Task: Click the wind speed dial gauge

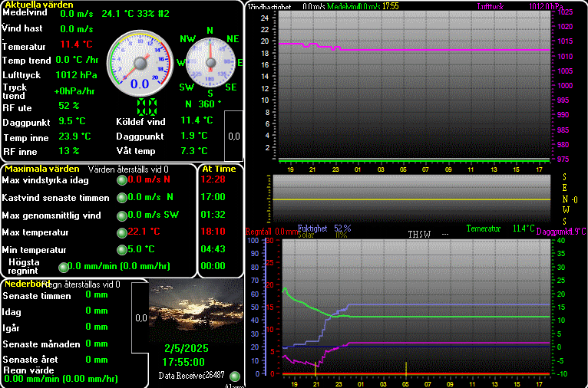Action: coord(140,64)
